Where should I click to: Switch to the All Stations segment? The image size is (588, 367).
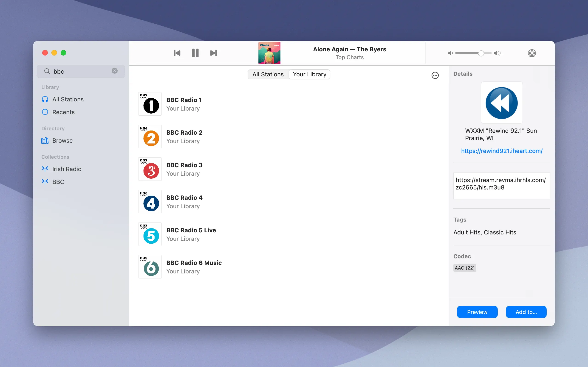(268, 74)
